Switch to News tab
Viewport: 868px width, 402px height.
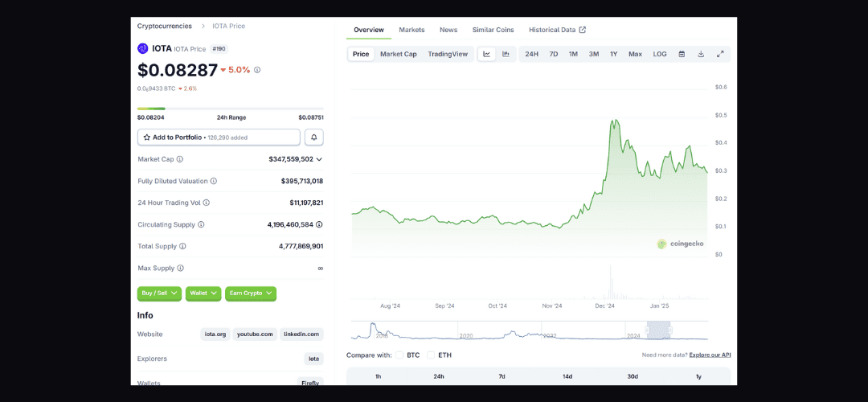[x=448, y=30]
